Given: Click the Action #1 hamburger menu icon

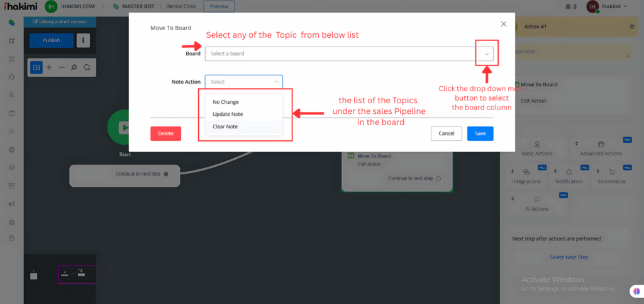Looking at the screenshot, I should click(631, 26).
